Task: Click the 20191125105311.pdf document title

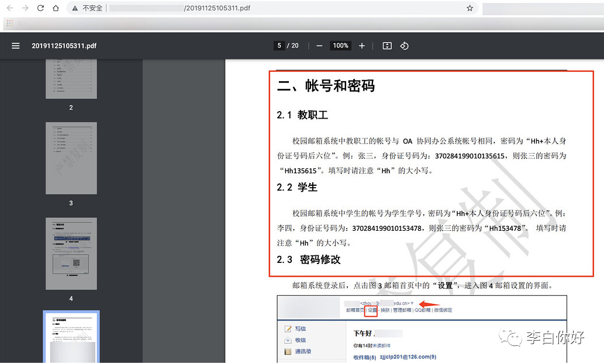Action: click(64, 46)
